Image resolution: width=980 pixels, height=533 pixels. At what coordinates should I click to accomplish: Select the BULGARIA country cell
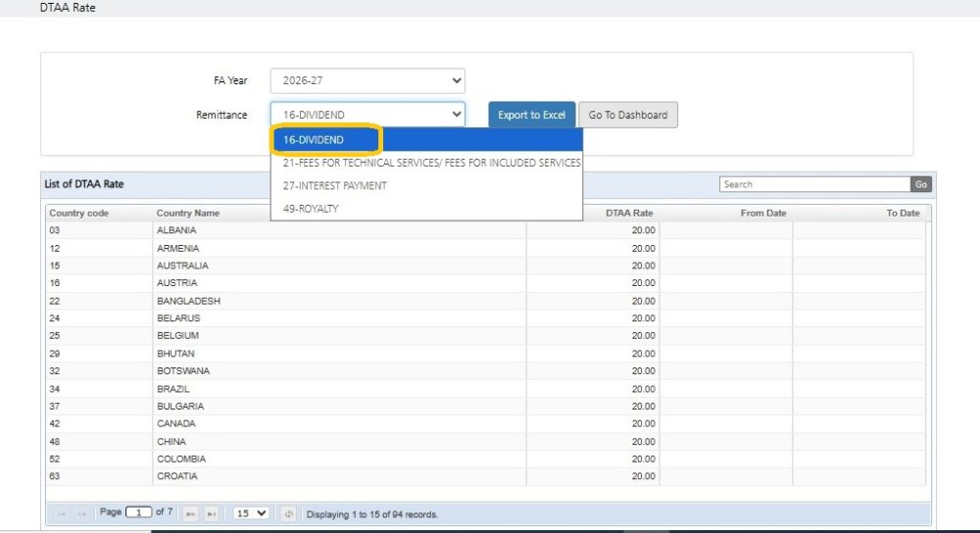pyautogui.click(x=339, y=407)
